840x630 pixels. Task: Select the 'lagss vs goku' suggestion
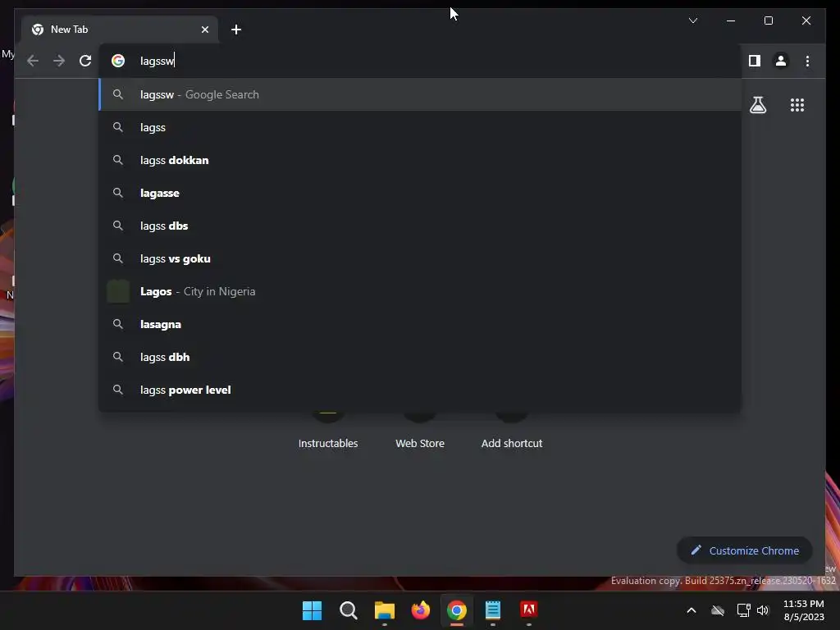click(x=420, y=258)
